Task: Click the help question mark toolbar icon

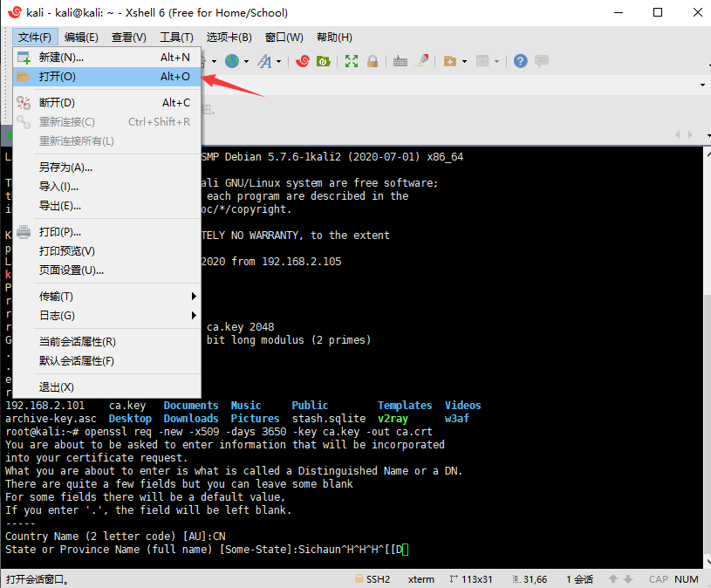Action: [x=520, y=62]
